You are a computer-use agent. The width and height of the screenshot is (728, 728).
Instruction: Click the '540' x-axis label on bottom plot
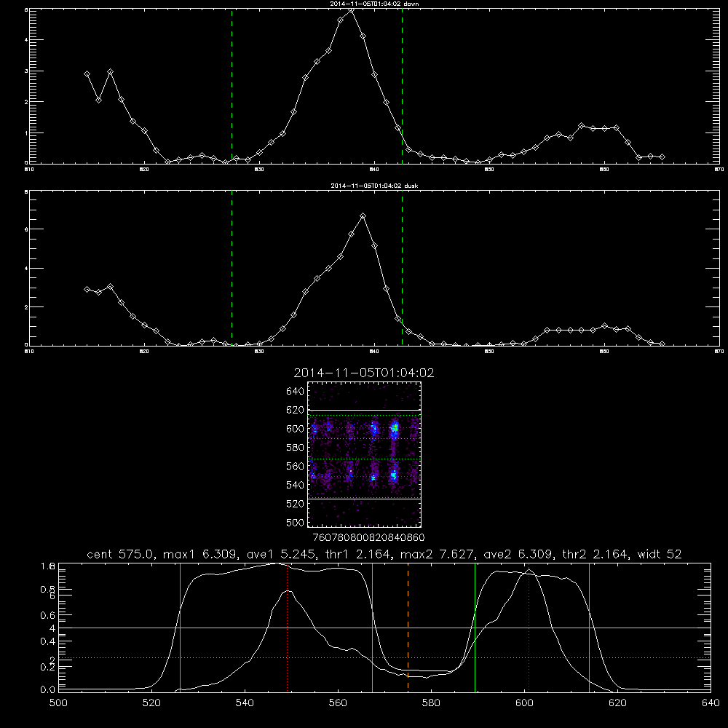coord(245,703)
